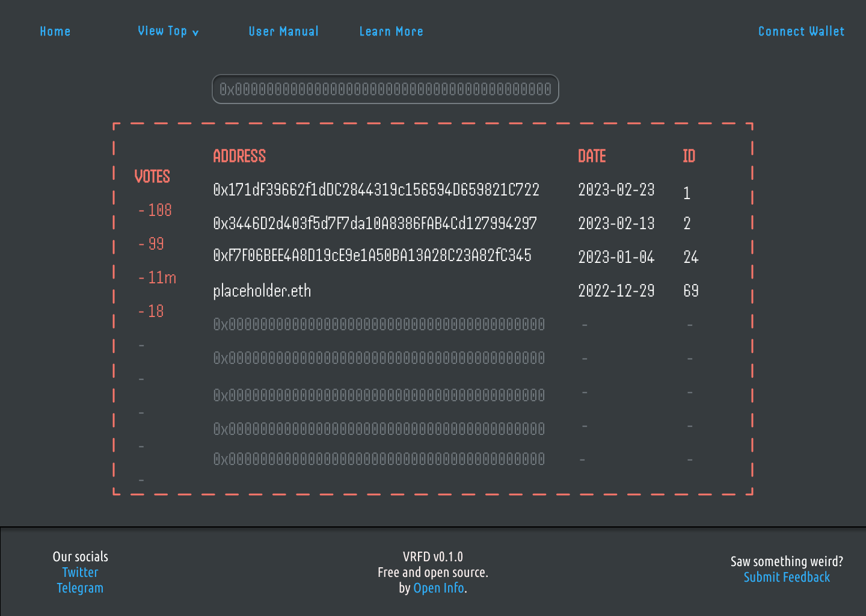866x616 pixels.
Task: Click the VOTES column header
Action: pyautogui.click(x=152, y=176)
